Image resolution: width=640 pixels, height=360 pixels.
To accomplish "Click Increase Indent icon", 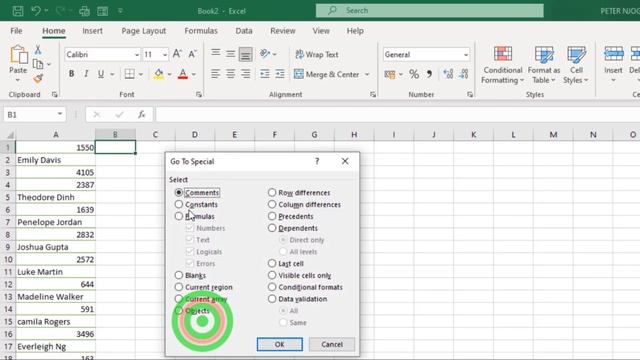I will [280, 74].
